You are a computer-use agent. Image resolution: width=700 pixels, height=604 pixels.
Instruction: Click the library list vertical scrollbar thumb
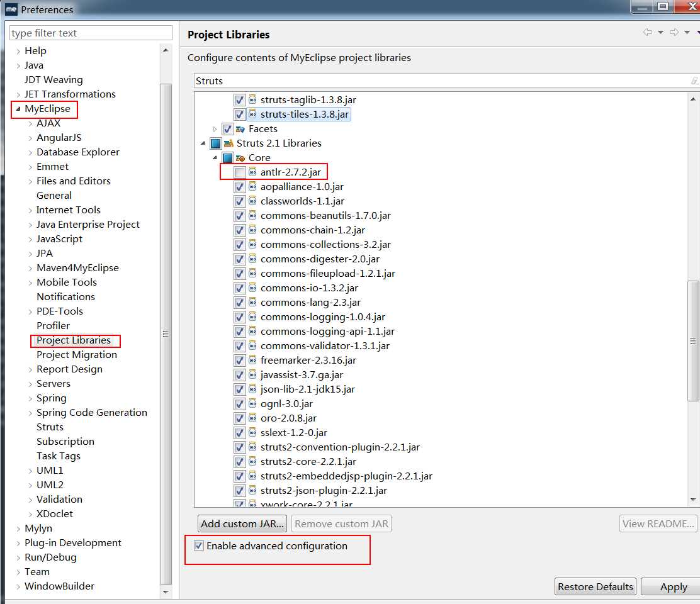point(693,341)
